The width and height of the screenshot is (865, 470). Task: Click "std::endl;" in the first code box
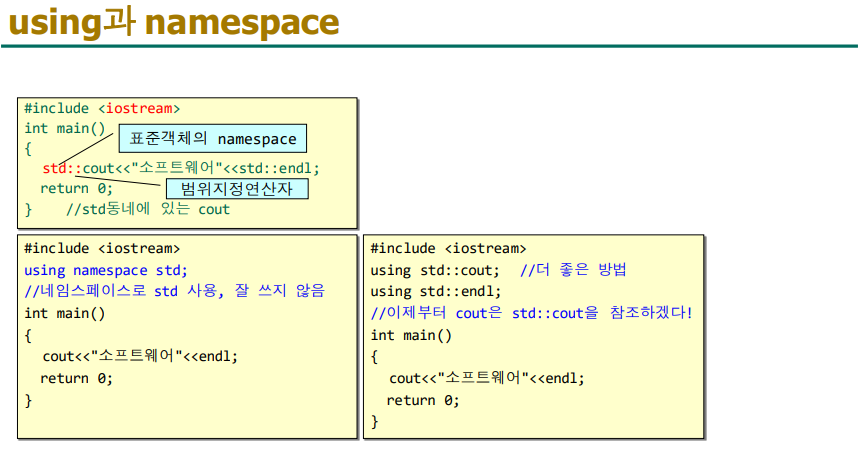pyautogui.click(x=279, y=168)
